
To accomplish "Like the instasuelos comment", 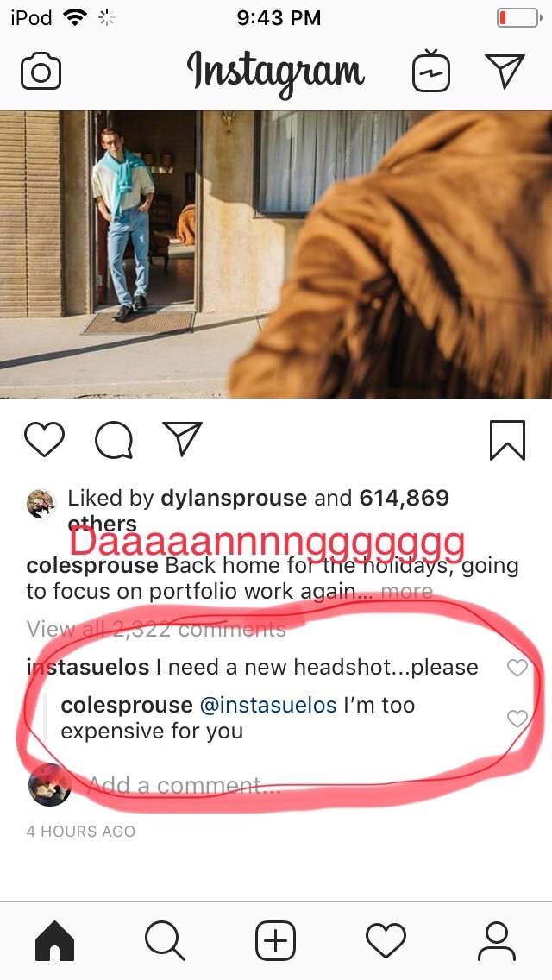I will [x=517, y=668].
